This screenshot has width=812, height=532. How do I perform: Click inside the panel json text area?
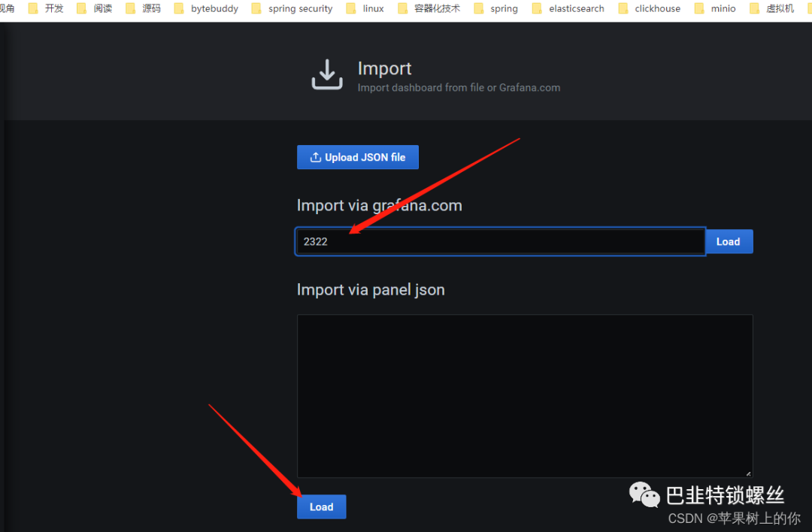pyautogui.click(x=525, y=396)
